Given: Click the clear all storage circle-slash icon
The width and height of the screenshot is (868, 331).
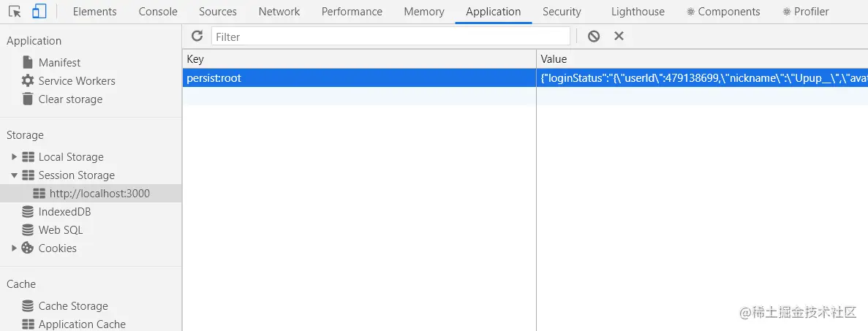Looking at the screenshot, I should coord(594,36).
